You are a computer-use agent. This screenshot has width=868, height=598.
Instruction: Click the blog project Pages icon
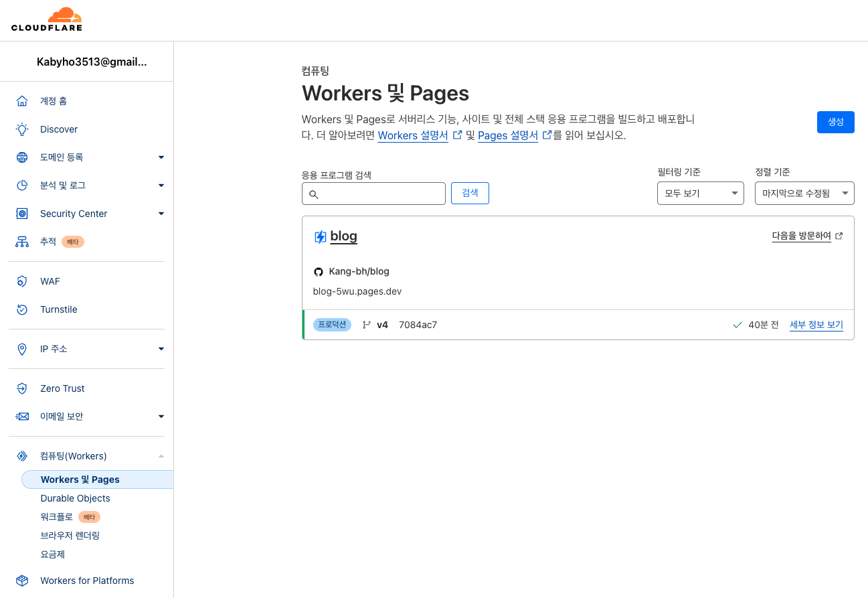click(x=321, y=236)
